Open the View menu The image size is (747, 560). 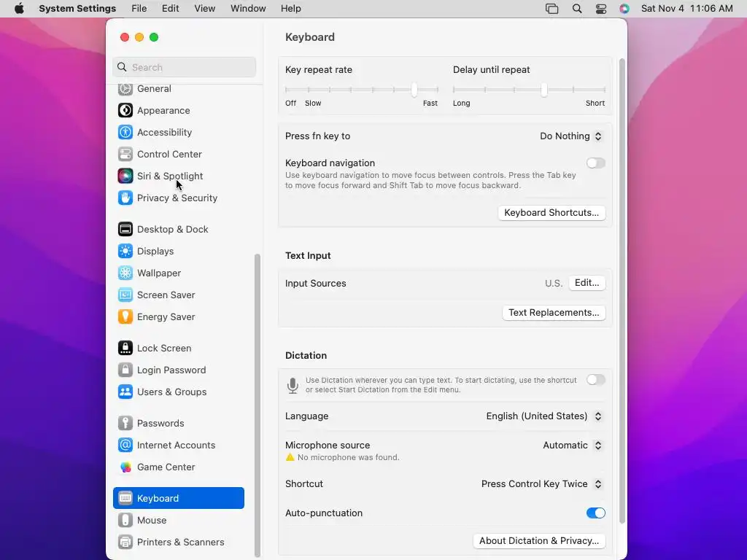coord(205,9)
